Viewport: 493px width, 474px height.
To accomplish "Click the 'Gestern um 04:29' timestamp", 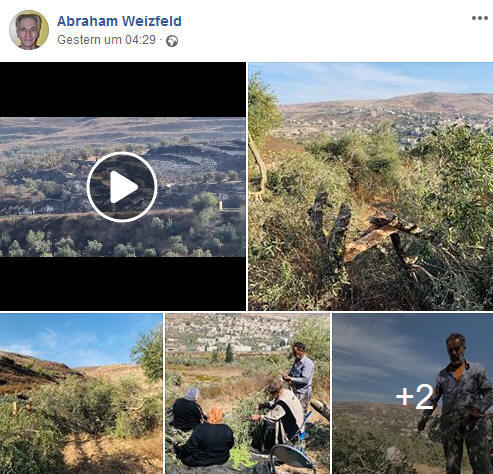I will (106, 40).
